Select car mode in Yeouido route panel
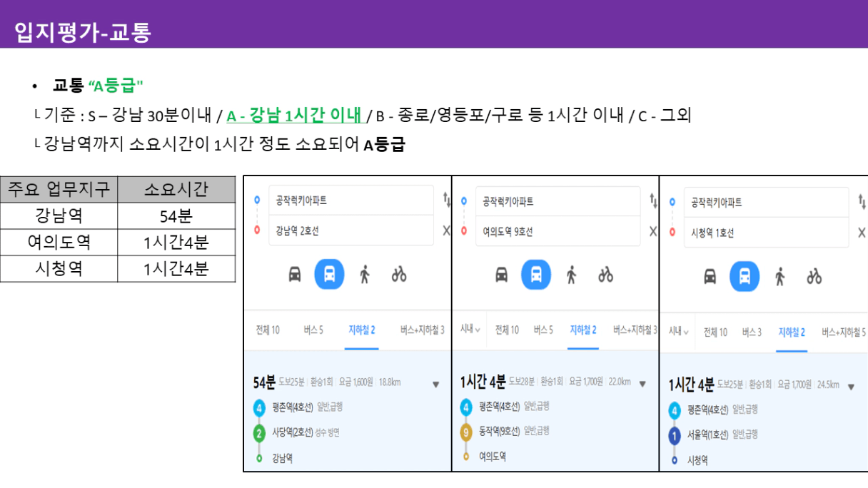The height and width of the screenshot is (488, 868). (x=502, y=275)
